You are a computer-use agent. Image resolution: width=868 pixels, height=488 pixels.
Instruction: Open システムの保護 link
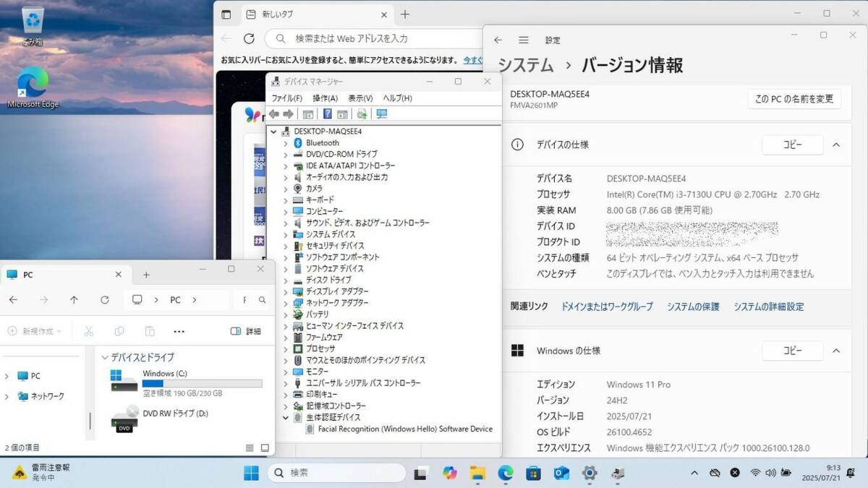pyautogui.click(x=693, y=307)
